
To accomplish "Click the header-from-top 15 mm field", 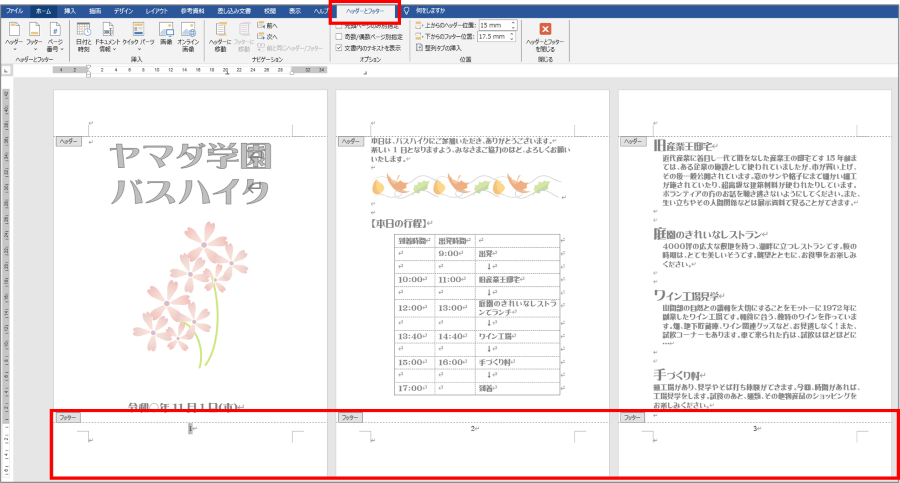I will click(x=494, y=25).
